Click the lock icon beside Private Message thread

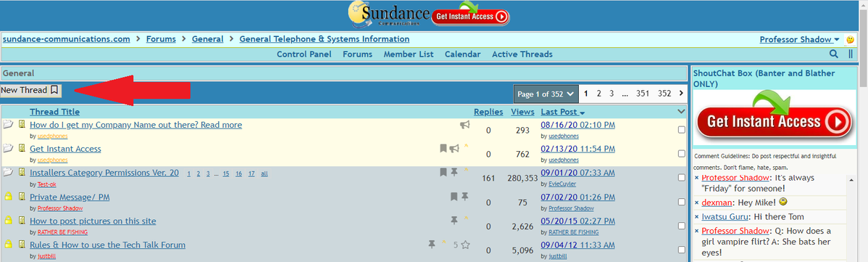tap(8, 197)
